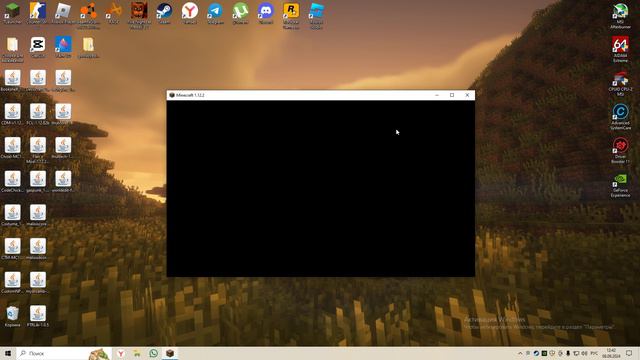The height and width of the screenshot is (360, 640).
Task: Launch the AIDA64 Extreme shortcut
Action: click(x=620, y=44)
